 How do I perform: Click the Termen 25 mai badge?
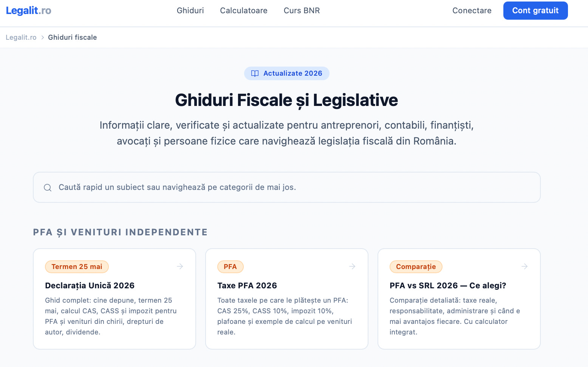click(x=77, y=267)
